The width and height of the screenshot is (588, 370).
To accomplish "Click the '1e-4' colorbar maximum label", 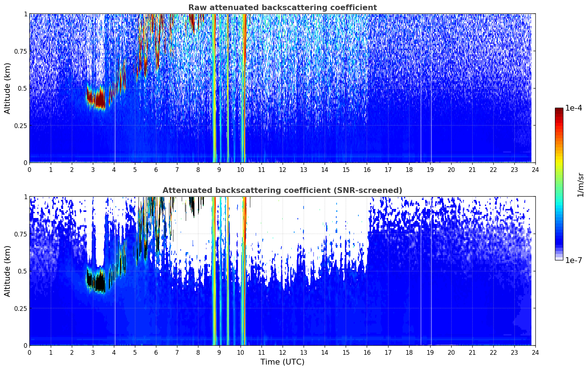I will (573, 108).
